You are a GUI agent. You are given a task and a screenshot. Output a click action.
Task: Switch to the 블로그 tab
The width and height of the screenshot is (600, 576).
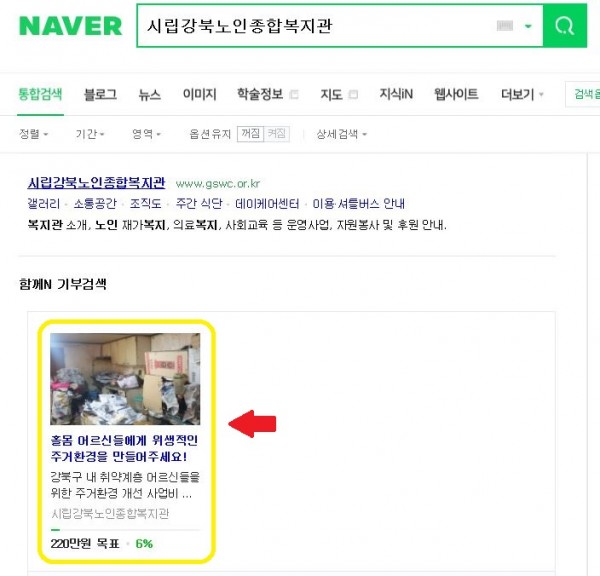100,94
